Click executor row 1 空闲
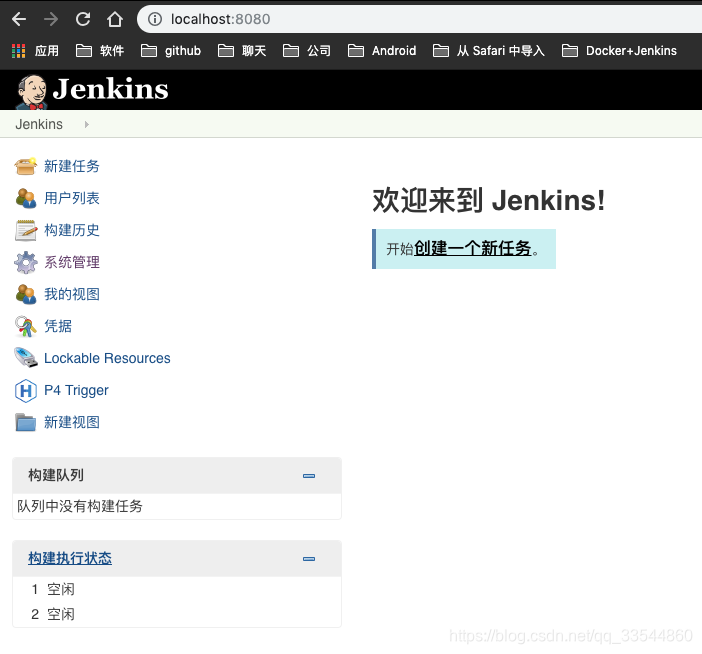Screen dimensions: 702x654 (177, 590)
